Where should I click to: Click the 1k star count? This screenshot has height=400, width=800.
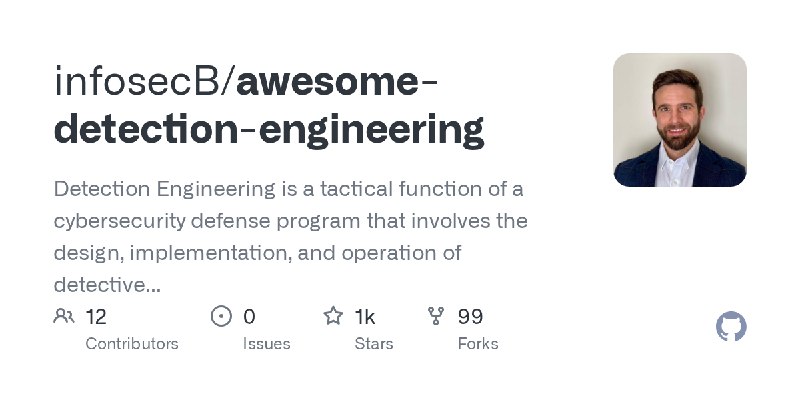[365, 317]
